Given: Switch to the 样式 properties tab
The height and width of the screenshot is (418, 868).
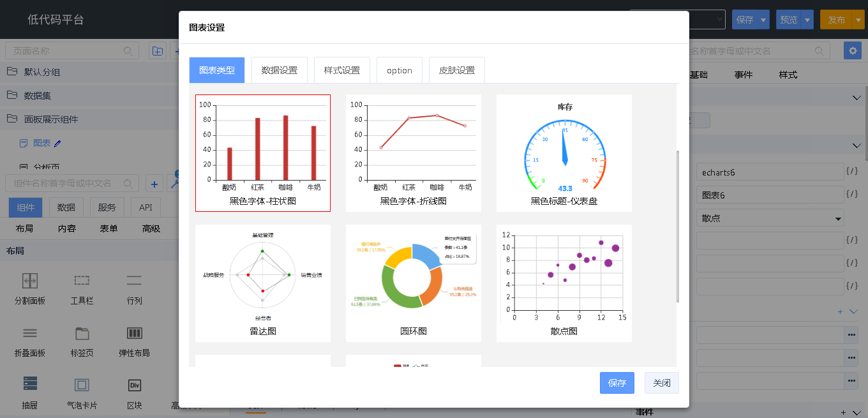Looking at the screenshot, I should pos(788,75).
